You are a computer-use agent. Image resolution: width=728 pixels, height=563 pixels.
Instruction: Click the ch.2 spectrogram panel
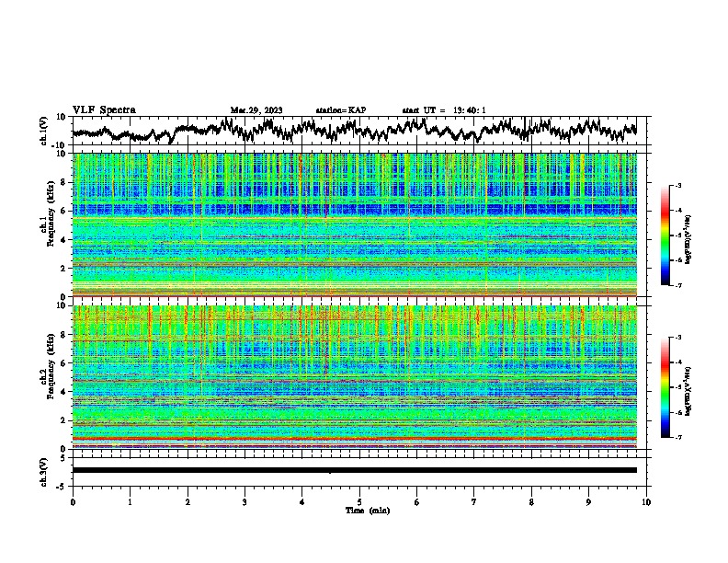(355, 377)
